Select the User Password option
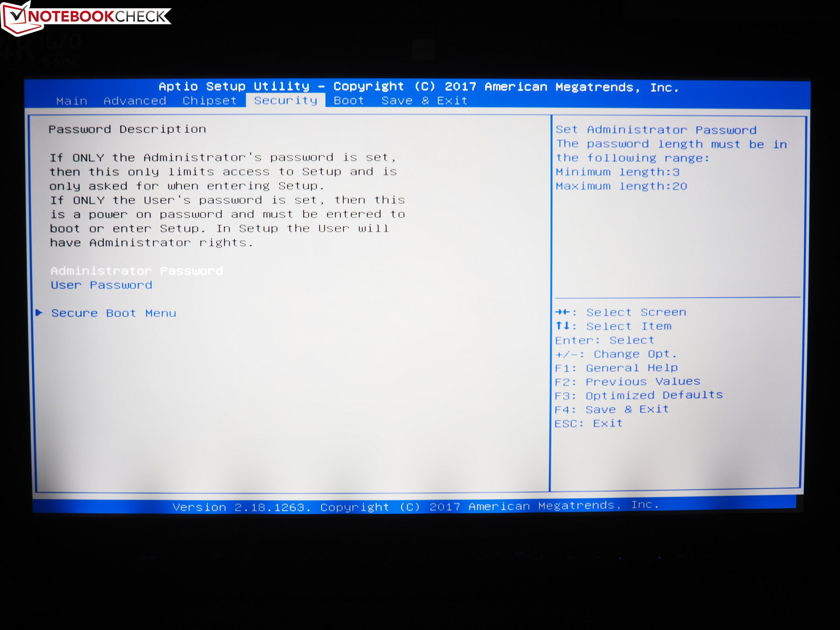840x630 pixels. click(x=101, y=285)
